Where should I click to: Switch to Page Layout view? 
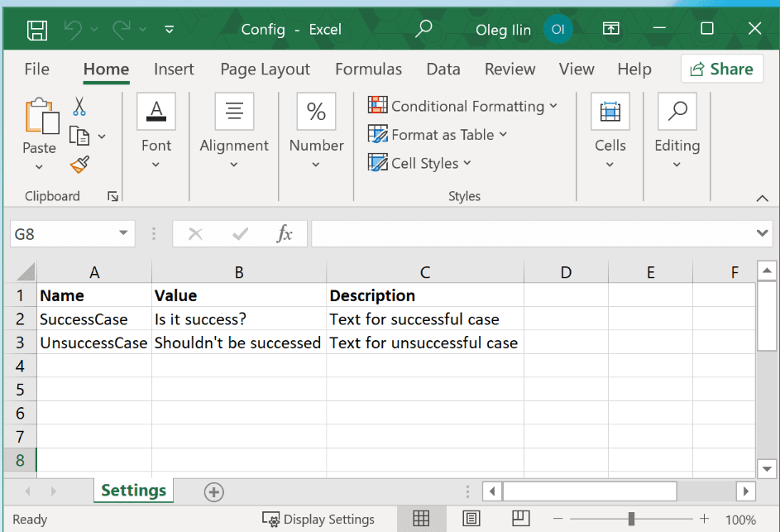[471, 519]
